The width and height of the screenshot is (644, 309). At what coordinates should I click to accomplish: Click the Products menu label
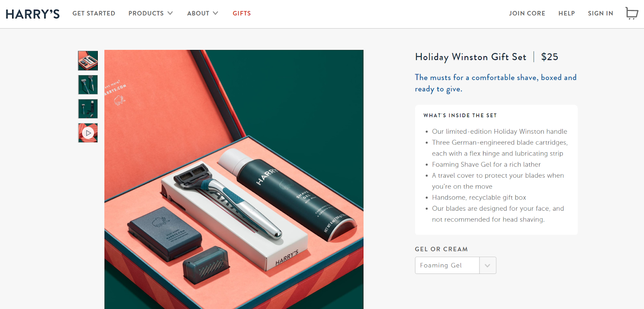point(146,13)
